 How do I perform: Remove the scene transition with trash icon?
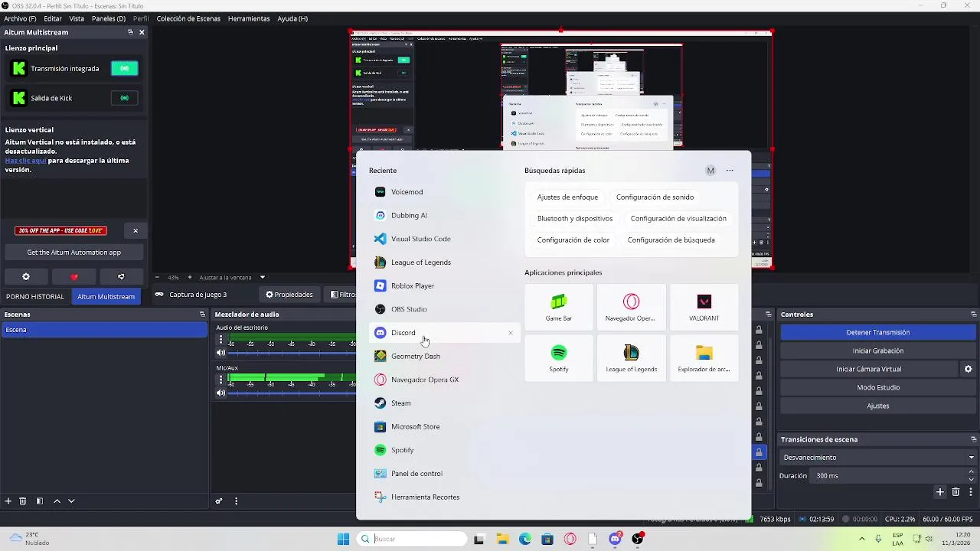click(955, 492)
